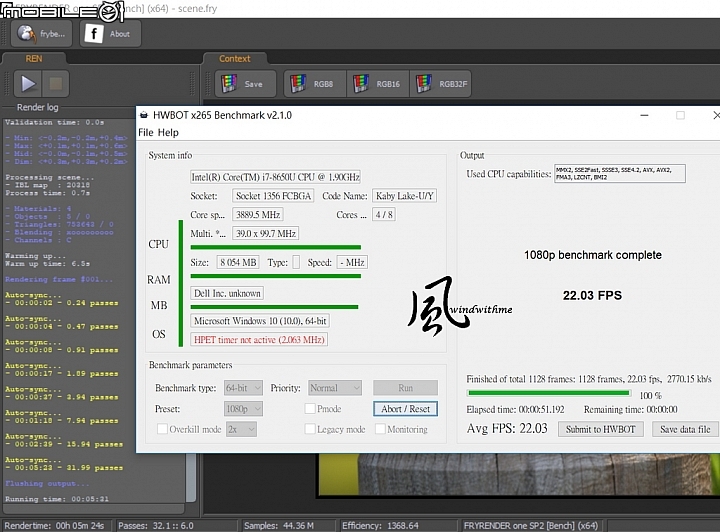Click the rendered image preview in fryrender

519,474
